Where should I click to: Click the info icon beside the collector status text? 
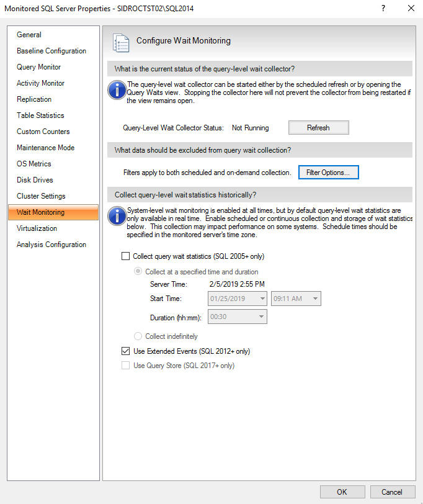[117, 90]
